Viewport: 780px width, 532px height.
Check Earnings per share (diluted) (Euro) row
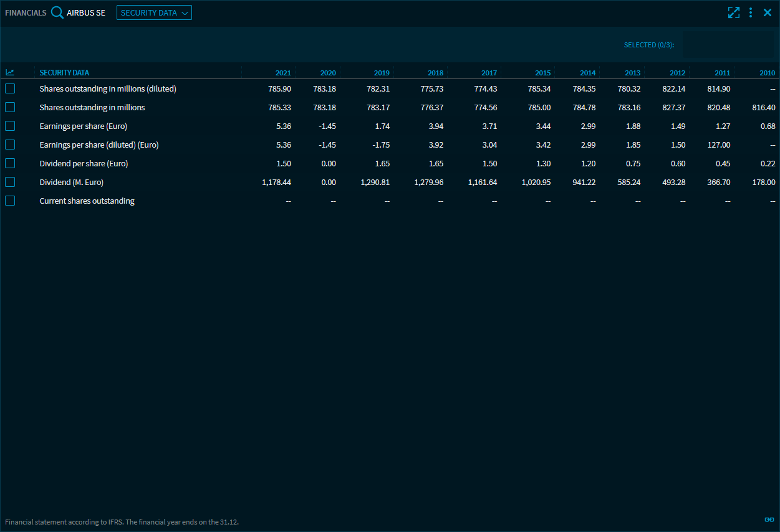pyautogui.click(x=10, y=145)
